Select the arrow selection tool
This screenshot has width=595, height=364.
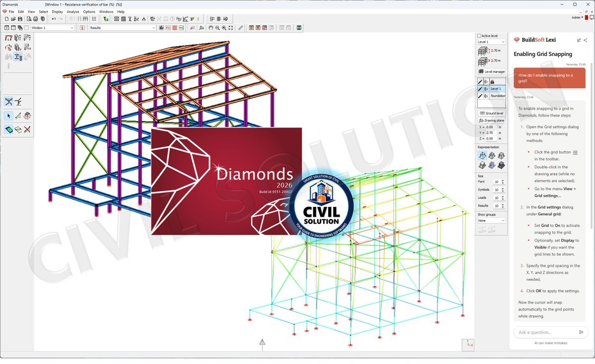point(8,116)
